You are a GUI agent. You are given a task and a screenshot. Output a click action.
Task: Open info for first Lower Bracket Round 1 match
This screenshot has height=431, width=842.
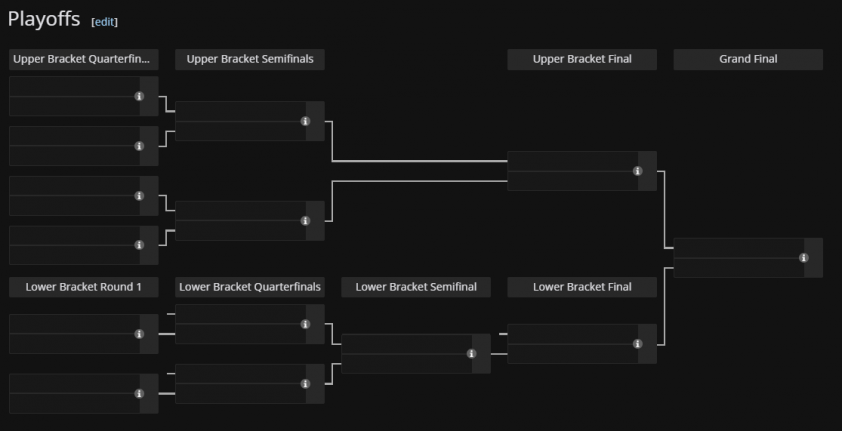click(139, 334)
